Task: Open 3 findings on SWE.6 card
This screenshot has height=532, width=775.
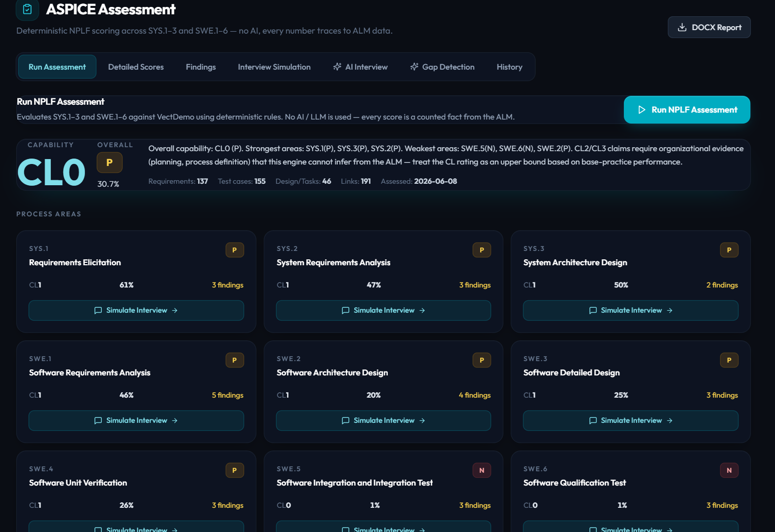Action: pos(722,505)
